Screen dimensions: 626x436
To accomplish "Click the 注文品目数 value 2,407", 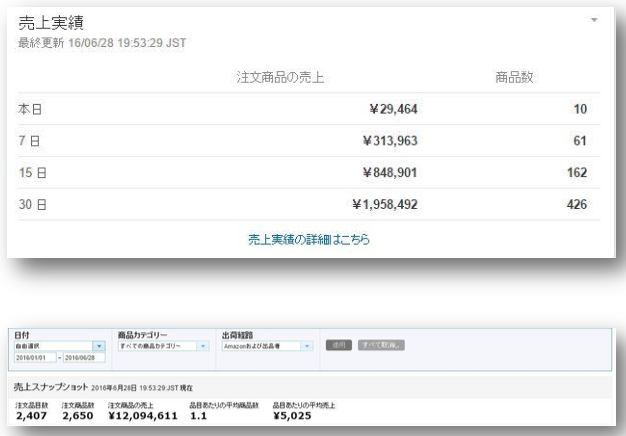I will pyautogui.click(x=33, y=415).
